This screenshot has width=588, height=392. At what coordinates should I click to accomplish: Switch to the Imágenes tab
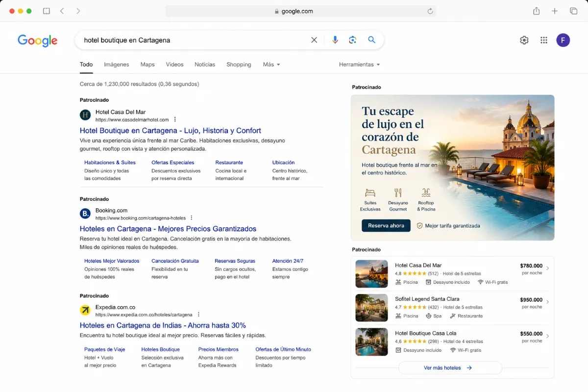pos(117,65)
